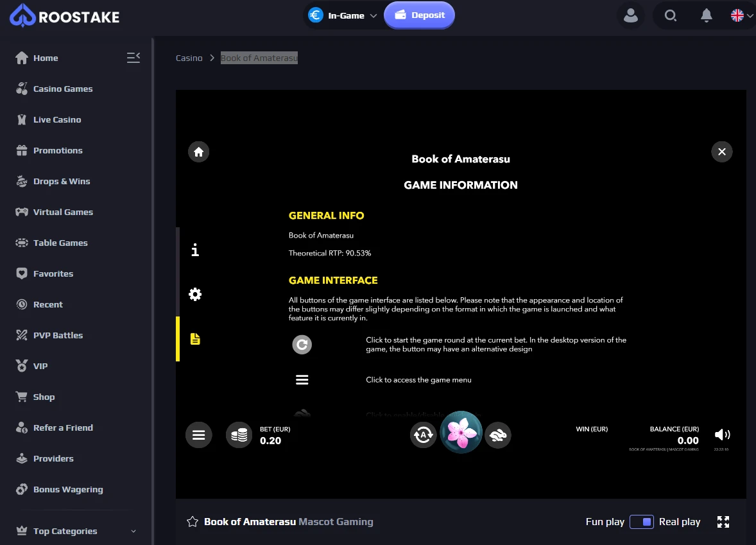The height and width of the screenshot is (545, 756).
Task: Click the Real play label
Action: (x=680, y=522)
